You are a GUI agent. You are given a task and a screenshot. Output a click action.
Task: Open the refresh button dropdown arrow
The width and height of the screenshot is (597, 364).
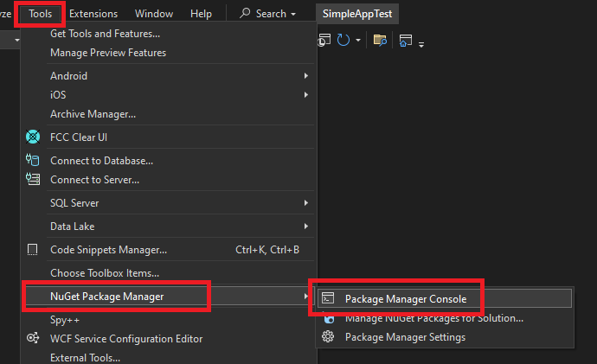point(357,41)
